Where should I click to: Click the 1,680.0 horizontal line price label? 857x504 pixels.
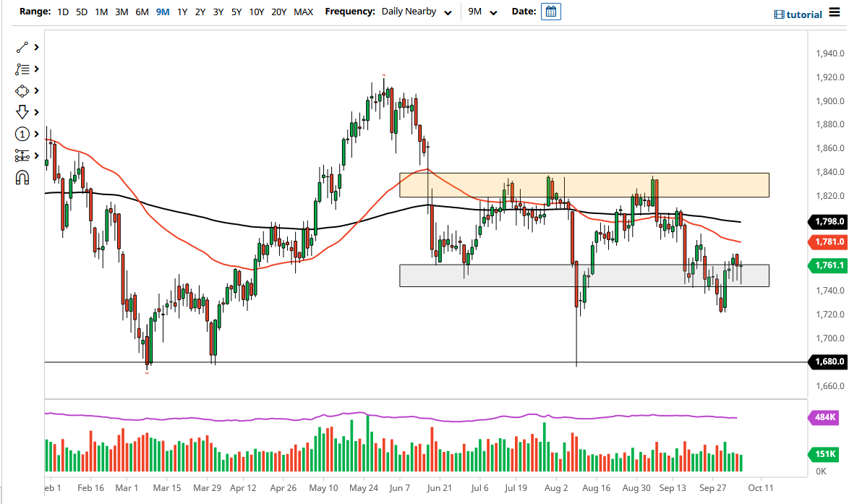click(827, 362)
